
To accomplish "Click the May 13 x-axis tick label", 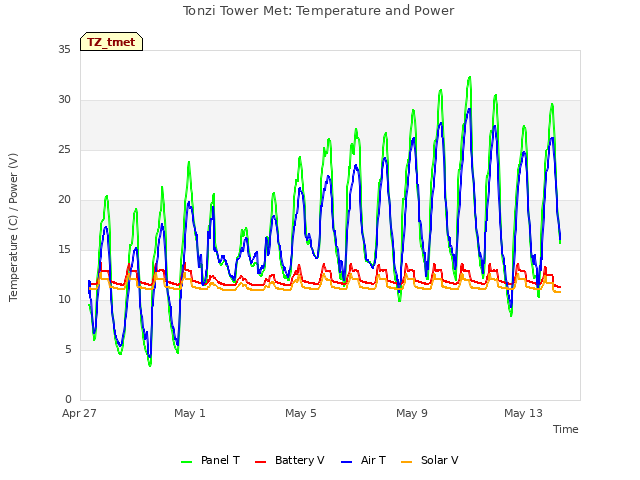I will [523, 413].
